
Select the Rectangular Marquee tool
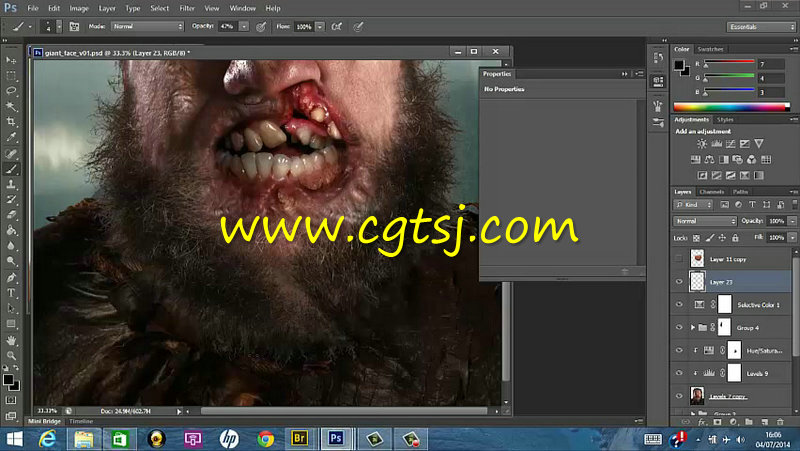pos(11,76)
